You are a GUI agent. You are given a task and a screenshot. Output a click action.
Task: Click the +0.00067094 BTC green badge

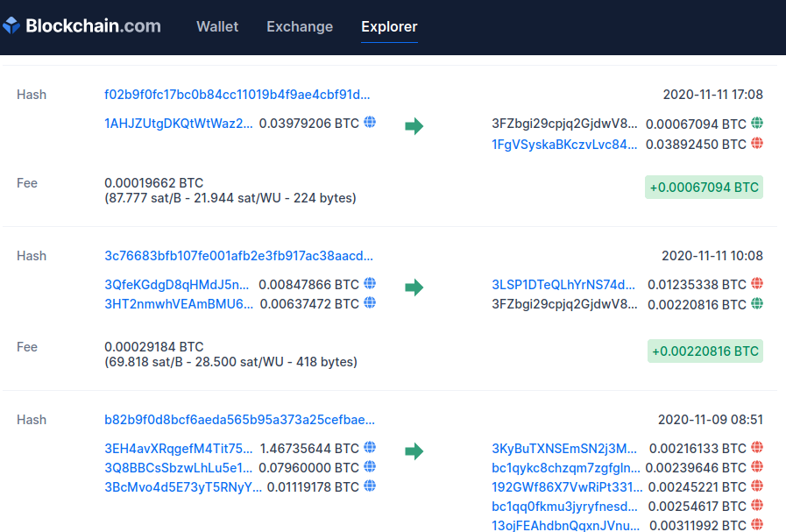coord(704,188)
